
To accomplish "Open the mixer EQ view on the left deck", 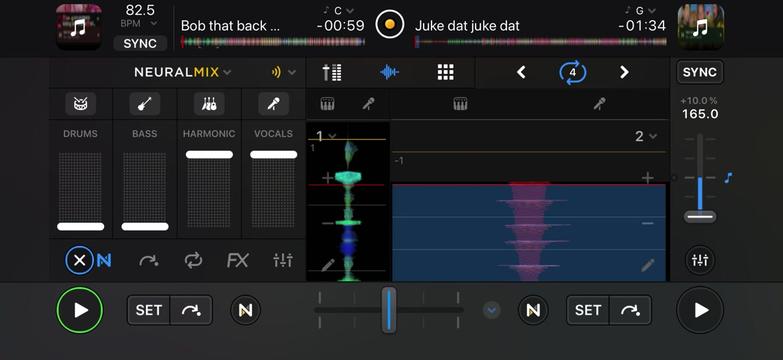I will [x=283, y=260].
